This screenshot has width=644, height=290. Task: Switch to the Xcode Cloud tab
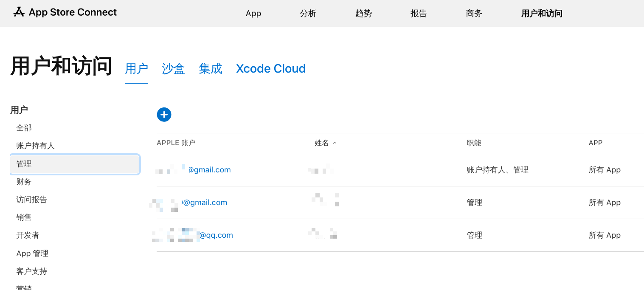(271, 68)
